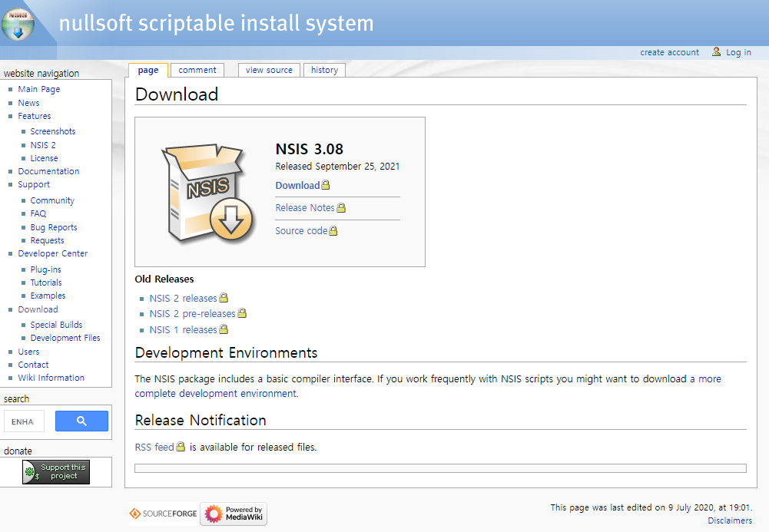
Task: Open Documentation in the sidebar
Action: (x=48, y=171)
